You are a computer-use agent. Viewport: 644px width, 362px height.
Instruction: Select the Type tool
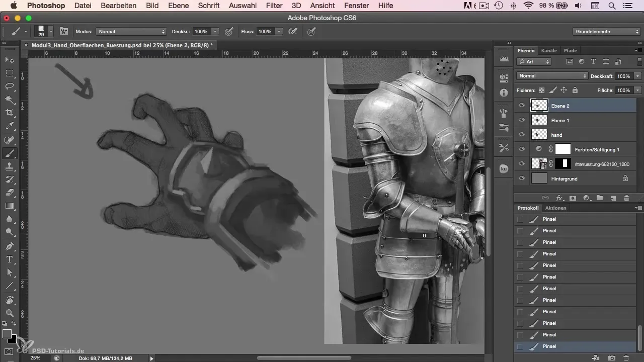pyautogui.click(x=9, y=259)
